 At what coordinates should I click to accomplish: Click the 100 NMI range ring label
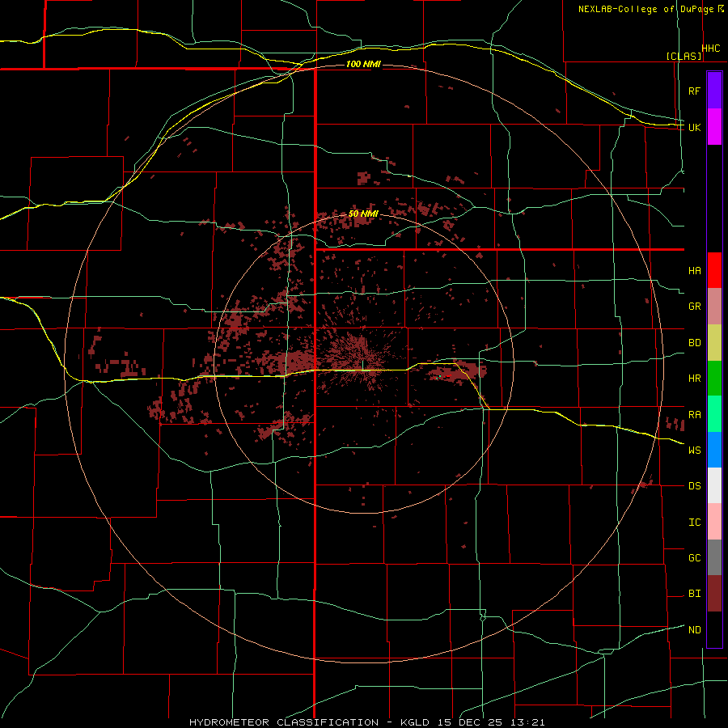(x=363, y=64)
